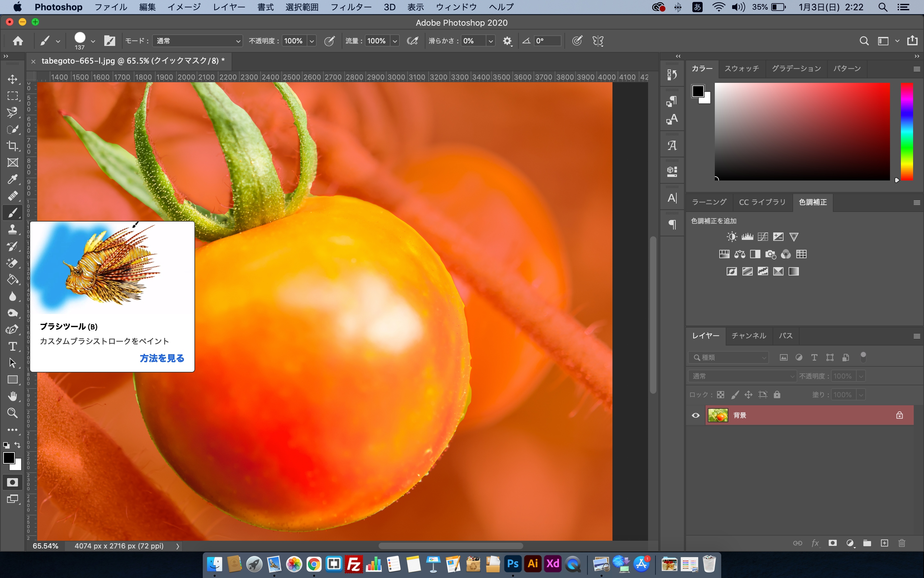Click the share button in options bar
This screenshot has height=578, width=924.
(x=912, y=40)
